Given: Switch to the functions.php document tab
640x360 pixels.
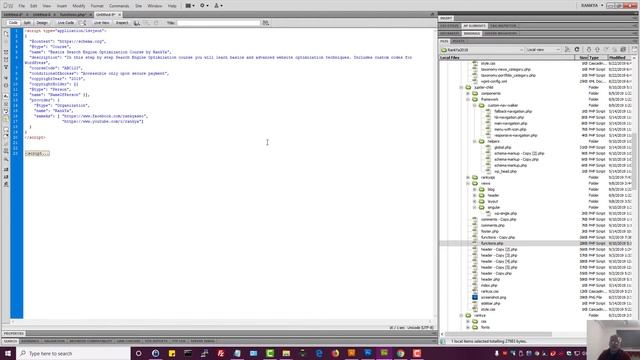Looking at the screenshot, I should click(73, 15).
